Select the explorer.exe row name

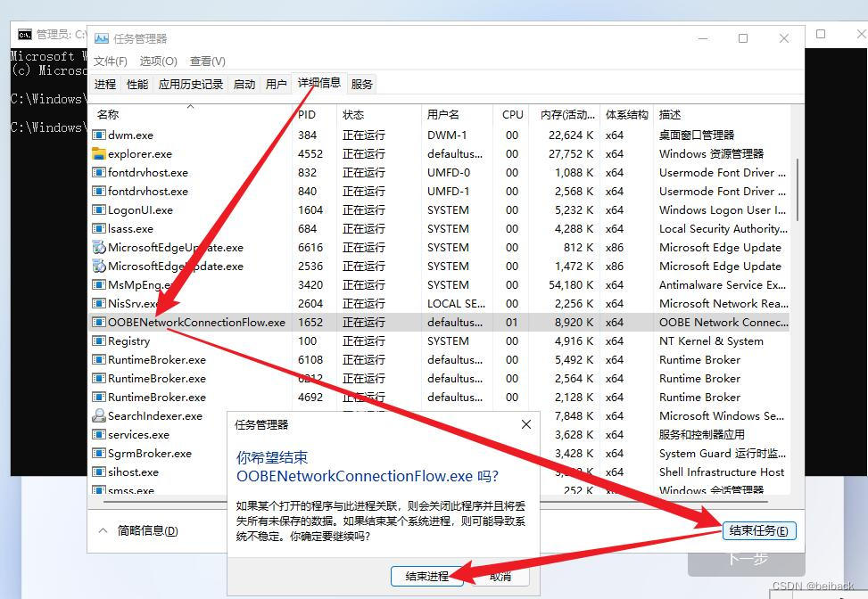(x=140, y=153)
